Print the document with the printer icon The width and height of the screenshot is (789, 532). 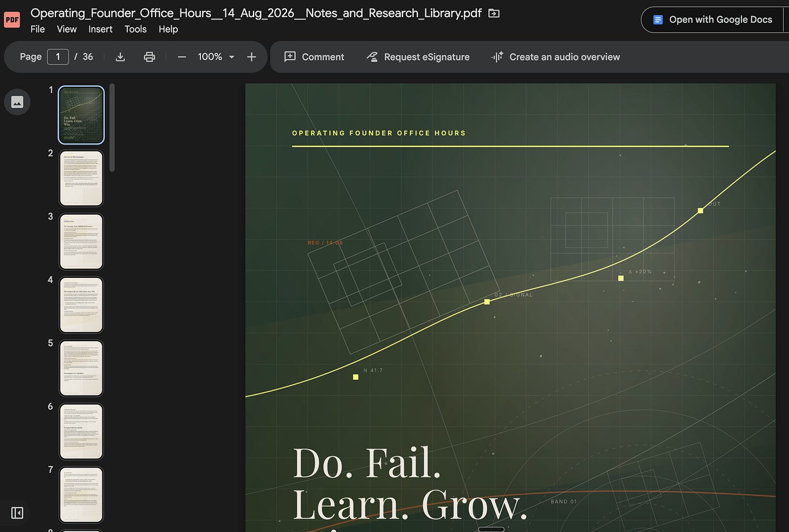[x=150, y=57]
